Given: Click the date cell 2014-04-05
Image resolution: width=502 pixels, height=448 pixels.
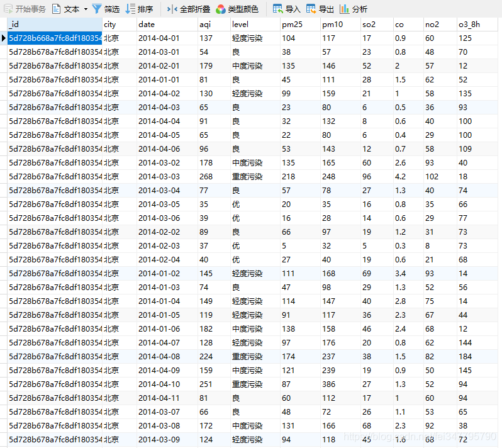Looking at the screenshot, I should [x=167, y=135].
